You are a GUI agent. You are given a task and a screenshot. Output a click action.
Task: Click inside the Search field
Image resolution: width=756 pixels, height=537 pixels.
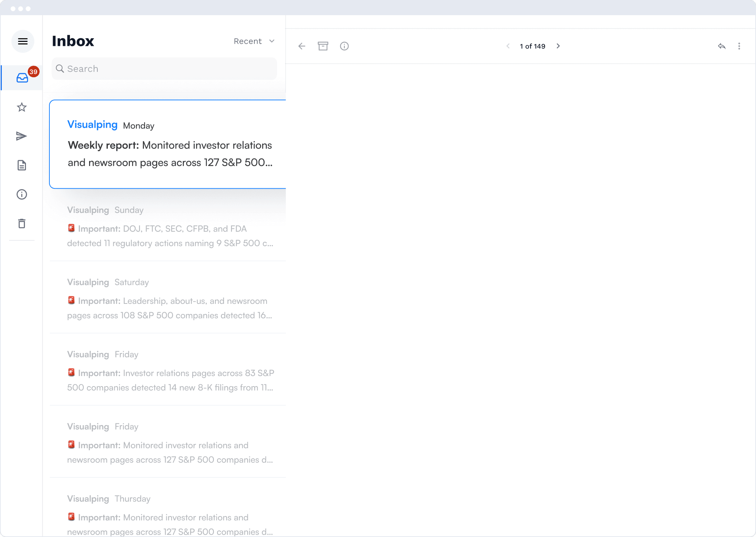pyautogui.click(x=164, y=69)
